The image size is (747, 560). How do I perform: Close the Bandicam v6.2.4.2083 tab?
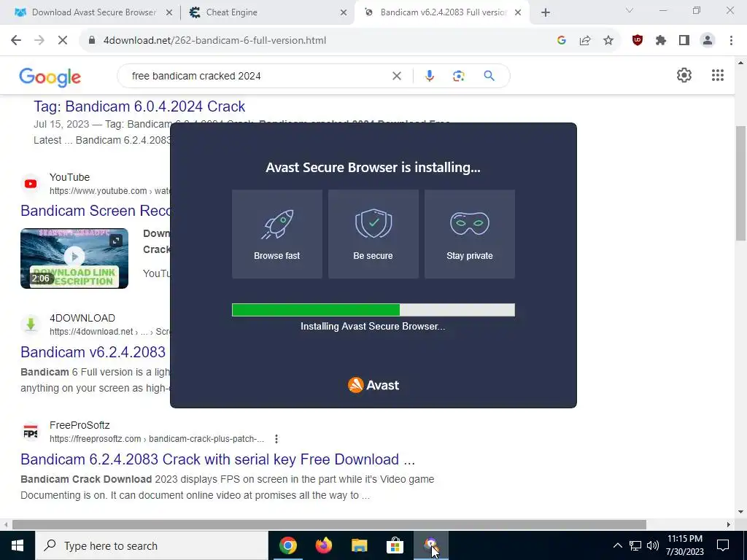click(x=519, y=13)
